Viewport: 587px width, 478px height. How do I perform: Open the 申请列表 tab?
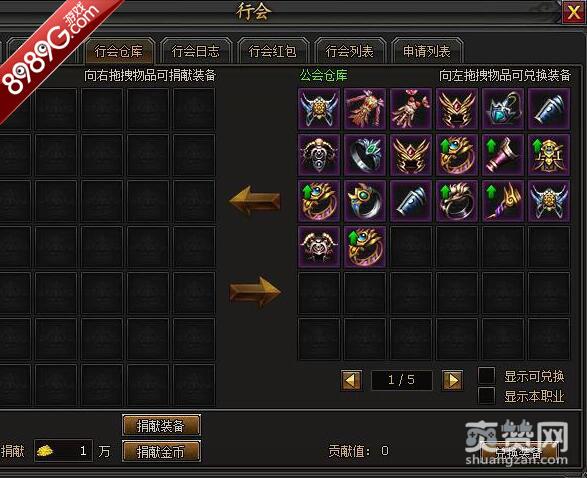427,51
